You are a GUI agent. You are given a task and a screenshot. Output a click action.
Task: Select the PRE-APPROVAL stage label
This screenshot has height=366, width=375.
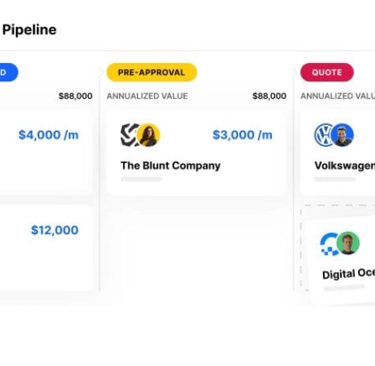pos(152,72)
